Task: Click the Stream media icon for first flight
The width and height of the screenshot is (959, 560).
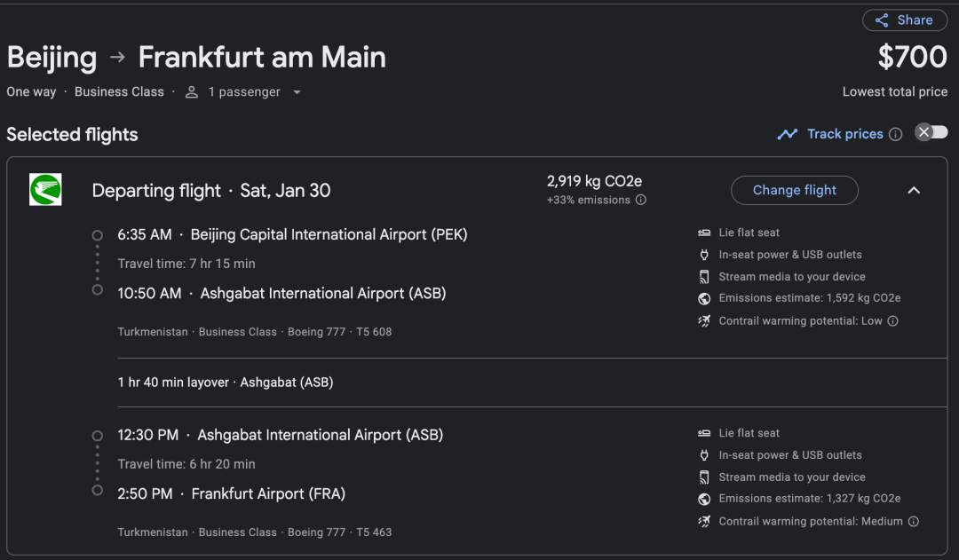Action: coord(704,277)
